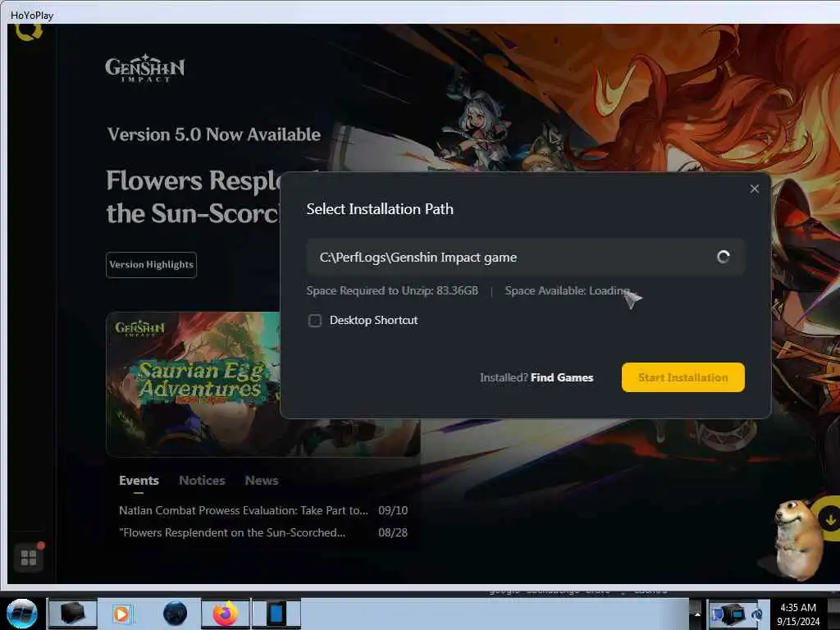Open Version Highlights
840x630 pixels.
[x=152, y=265]
